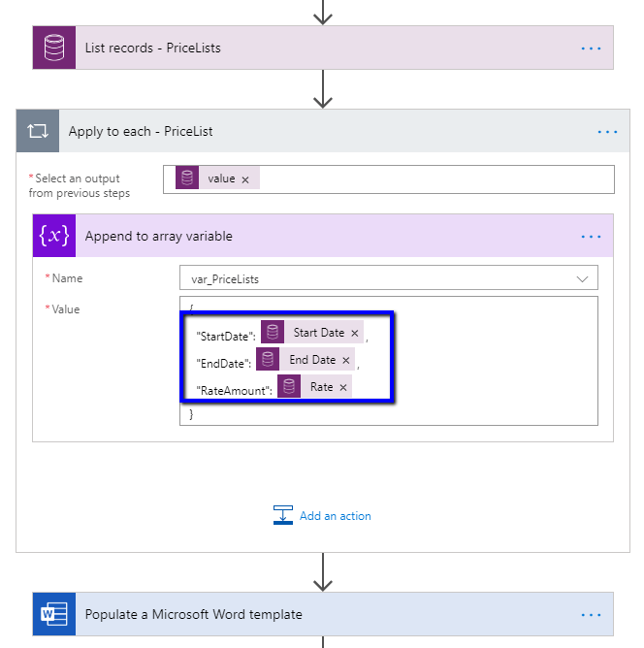Open Append to array variable options menu

tap(591, 237)
